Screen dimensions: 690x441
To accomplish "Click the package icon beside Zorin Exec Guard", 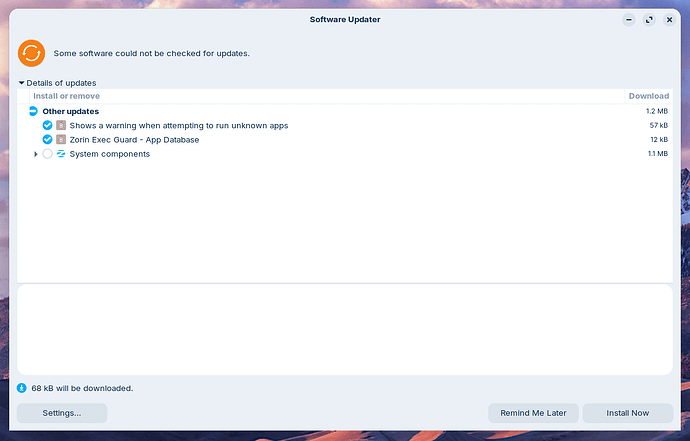I will (61, 140).
